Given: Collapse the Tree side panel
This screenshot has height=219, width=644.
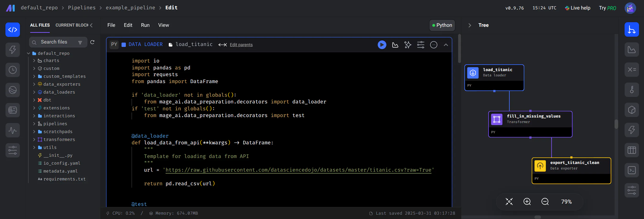Looking at the screenshot, I should click(470, 25).
